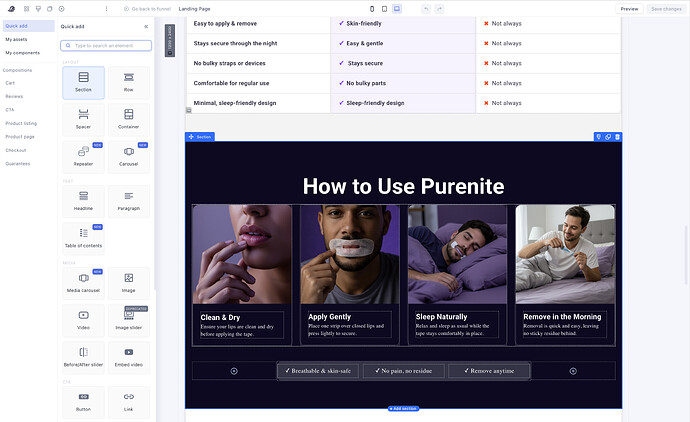Image resolution: width=690 pixels, height=422 pixels.
Task: Select the Clean & Dry step image
Action: point(242,254)
